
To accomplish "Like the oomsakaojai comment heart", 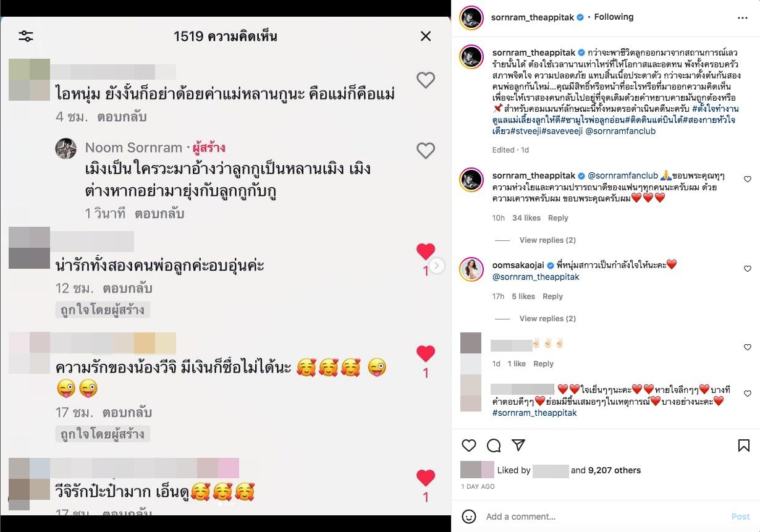I will tap(747, 269).
